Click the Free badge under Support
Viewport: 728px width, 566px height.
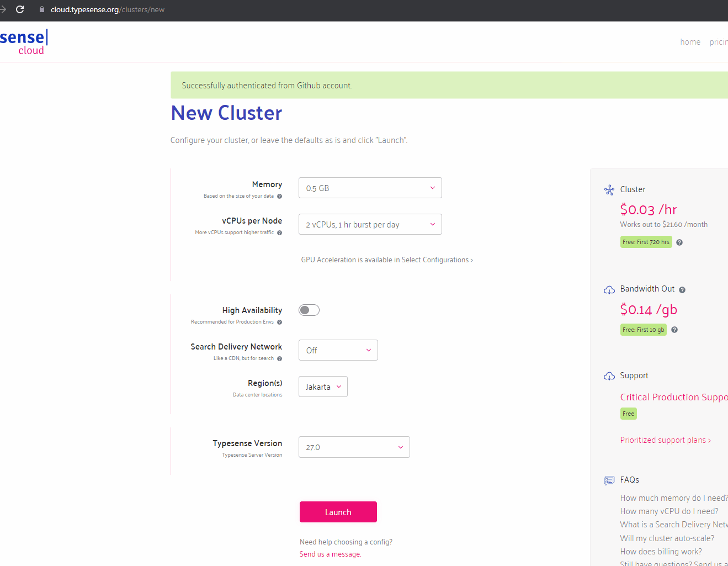tap(628, 414)
